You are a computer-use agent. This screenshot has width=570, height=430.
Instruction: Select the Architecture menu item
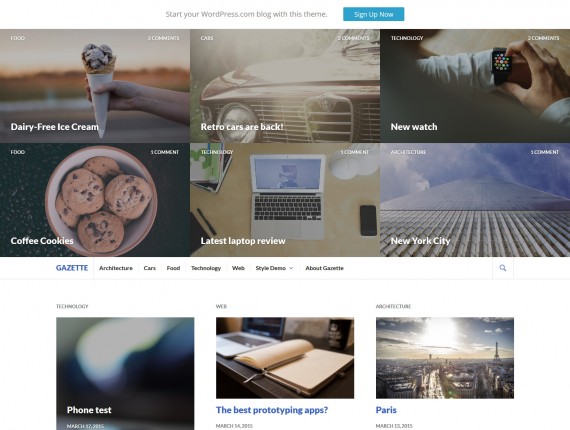116,268
